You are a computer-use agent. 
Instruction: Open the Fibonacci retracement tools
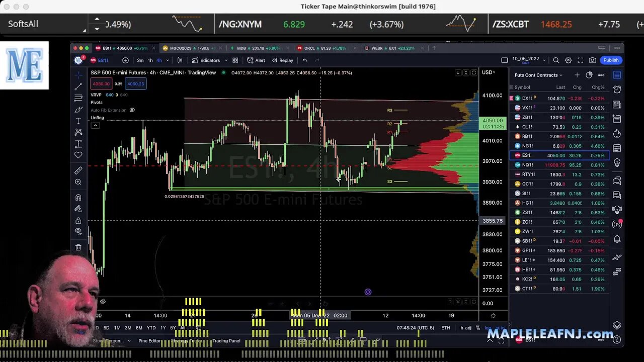tap(78, 98)
